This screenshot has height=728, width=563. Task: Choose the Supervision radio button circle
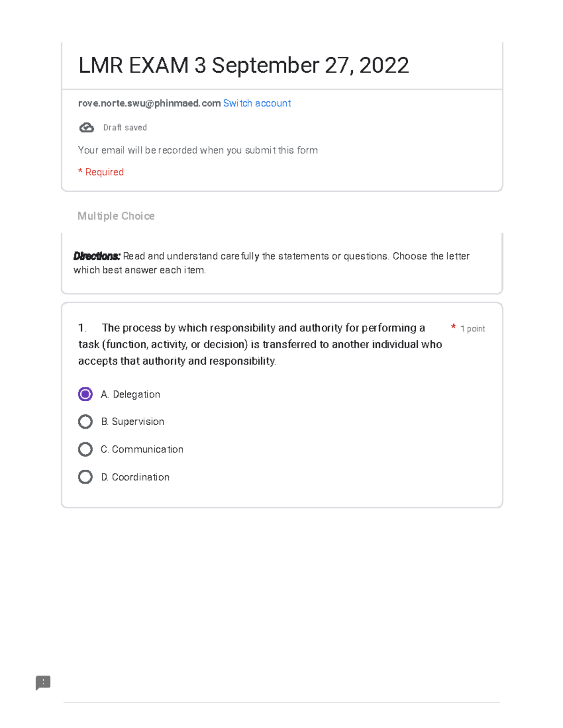[x=85, y=421]
